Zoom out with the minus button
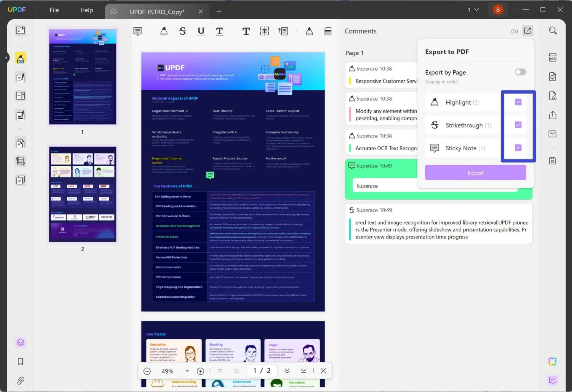Screen dimensions: 572x392 tap(147, 371)
